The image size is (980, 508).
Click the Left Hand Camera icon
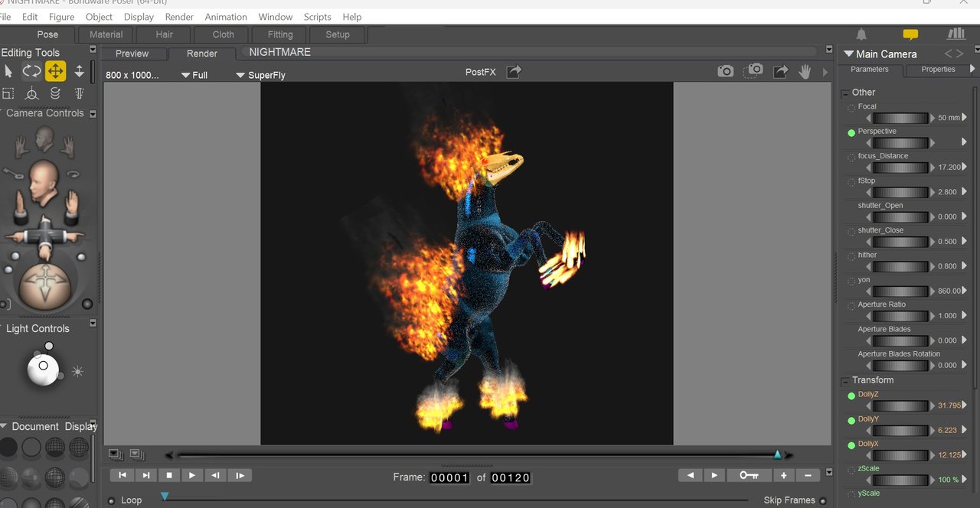pos(68,147)
